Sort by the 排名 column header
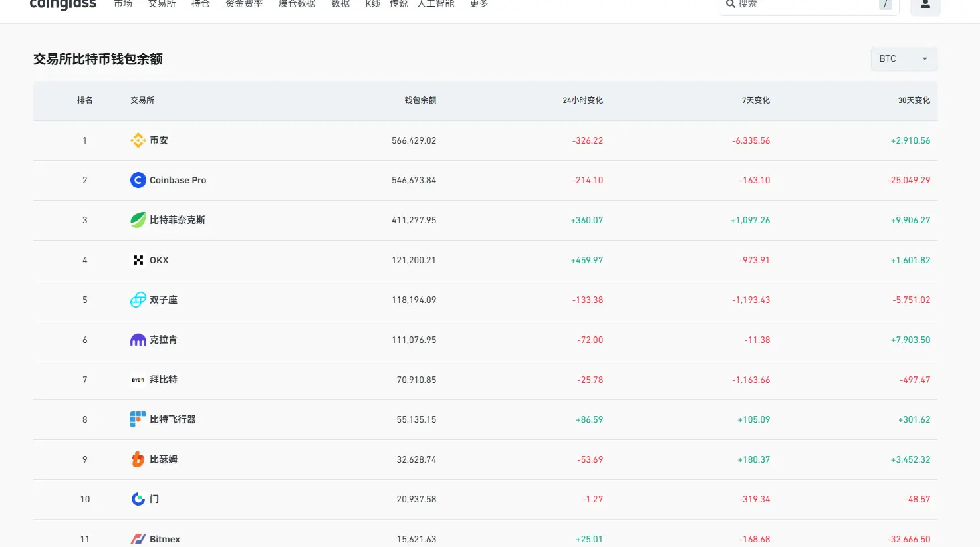Image resolution: width=980 pixels, height=547 pixels. (85, 100)
